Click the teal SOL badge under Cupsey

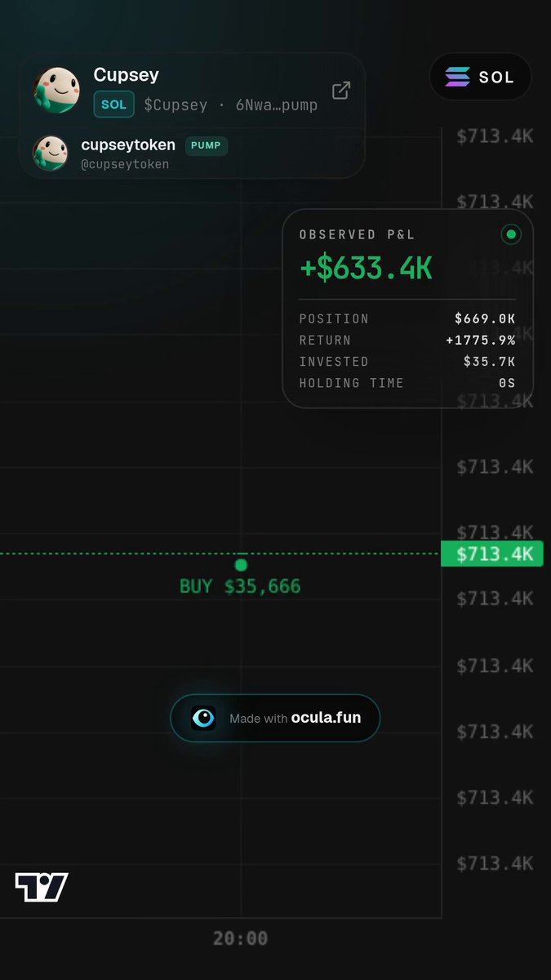(113, 105)
